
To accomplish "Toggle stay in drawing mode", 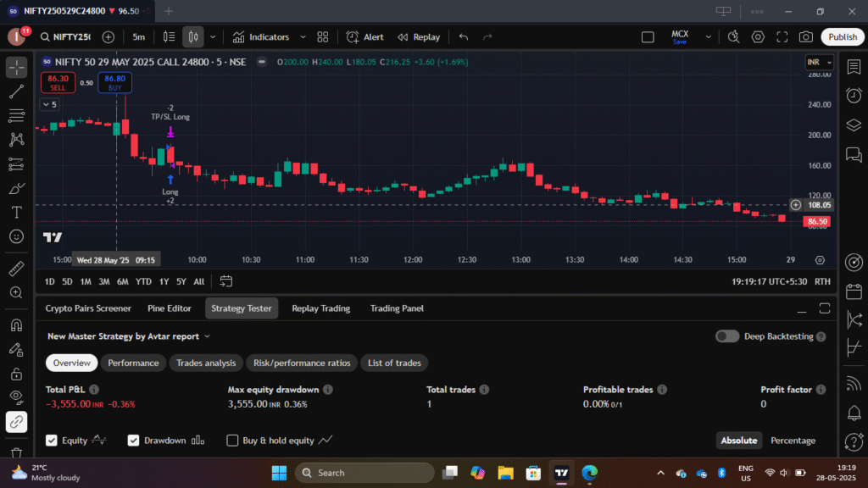I will (x=17, y=350).
